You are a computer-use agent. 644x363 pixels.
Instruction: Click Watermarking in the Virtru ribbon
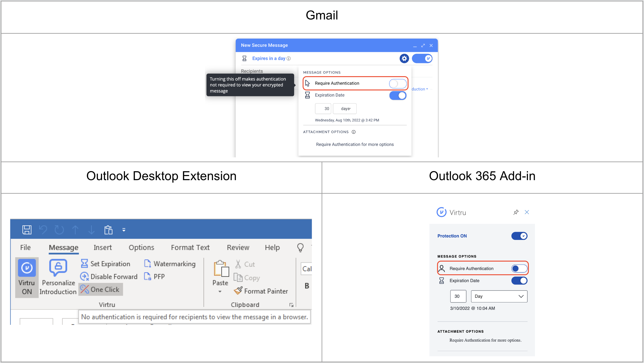[x=170, y=264]
